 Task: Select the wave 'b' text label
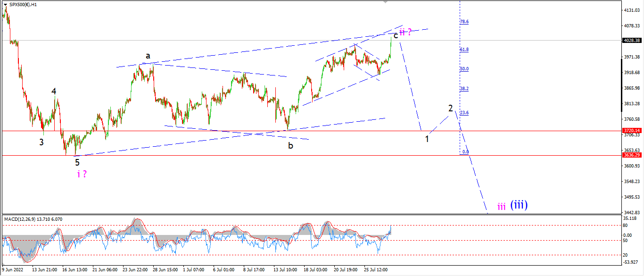(291, 146)
